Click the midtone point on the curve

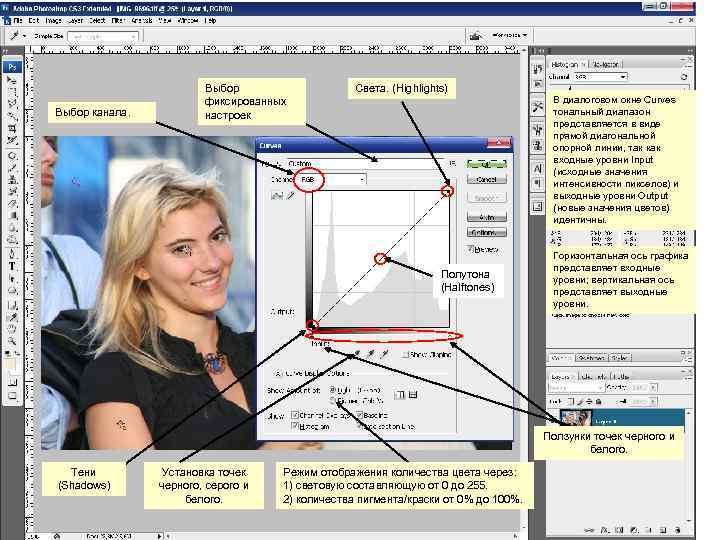[380, 259]
